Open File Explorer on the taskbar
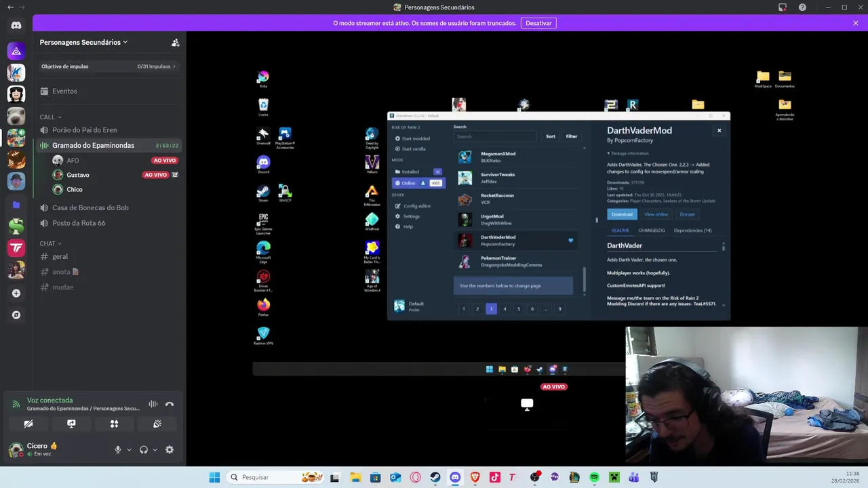Image resolution: width=868 pixels, height=488 pixels. [355, 477]
